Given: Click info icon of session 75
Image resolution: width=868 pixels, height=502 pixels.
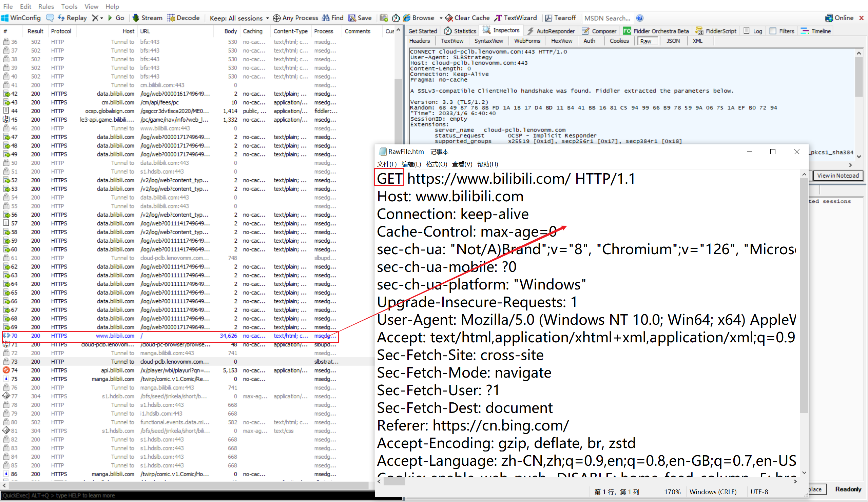Looking at the screenshot, I should coord(6,379).
